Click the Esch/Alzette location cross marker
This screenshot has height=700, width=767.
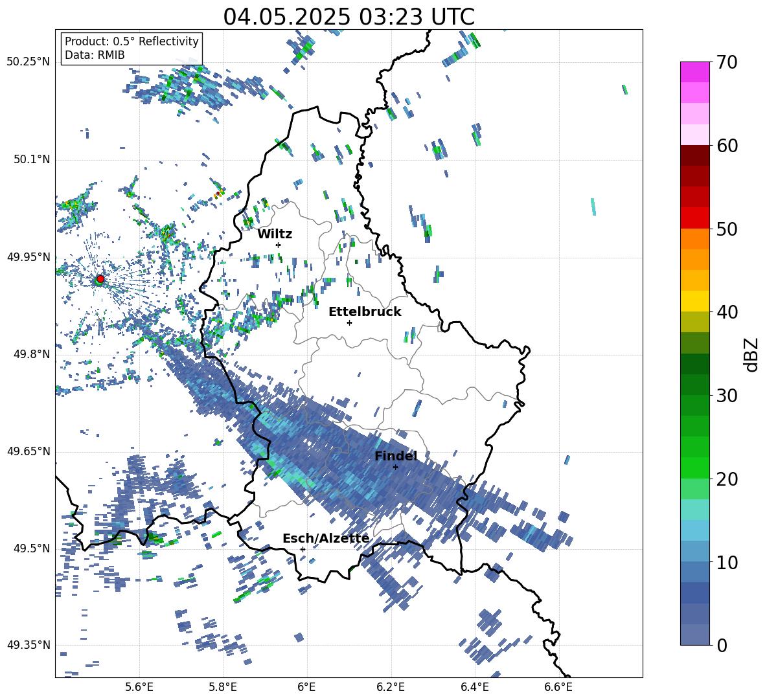pyautogui.click(x=303, y=549)
